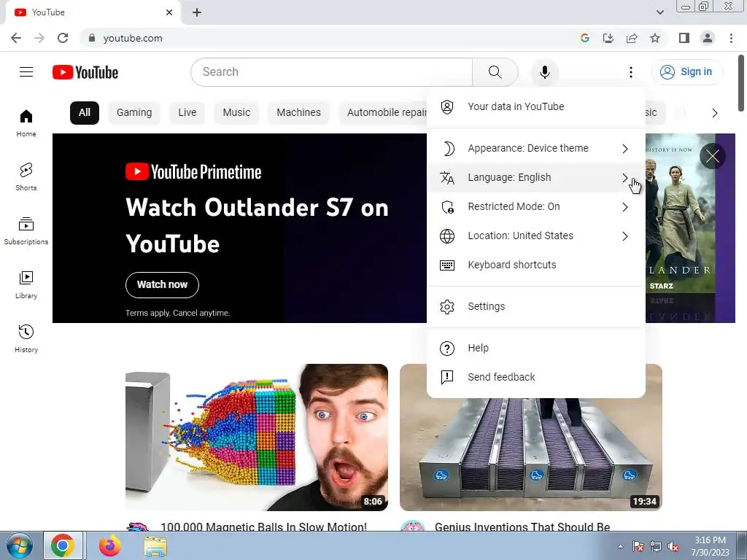Click the Sign in button

coord(687,72)
